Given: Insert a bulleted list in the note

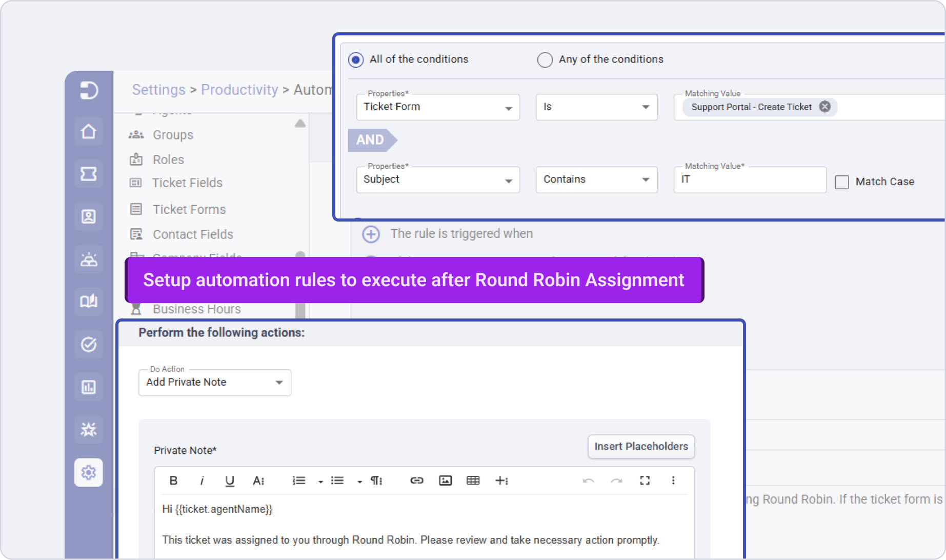Looking at the screenshot, I should pos(337,481).
